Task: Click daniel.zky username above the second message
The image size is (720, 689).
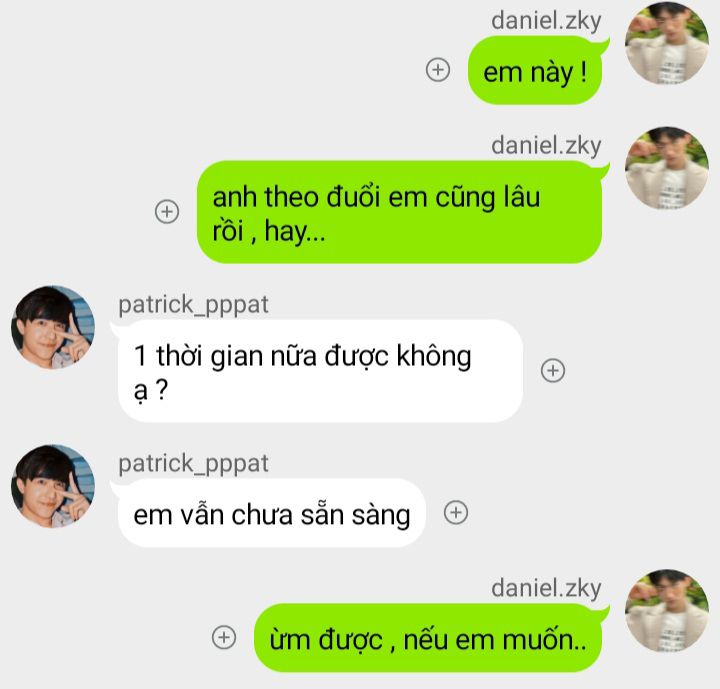Action: (x=546, y=146)
